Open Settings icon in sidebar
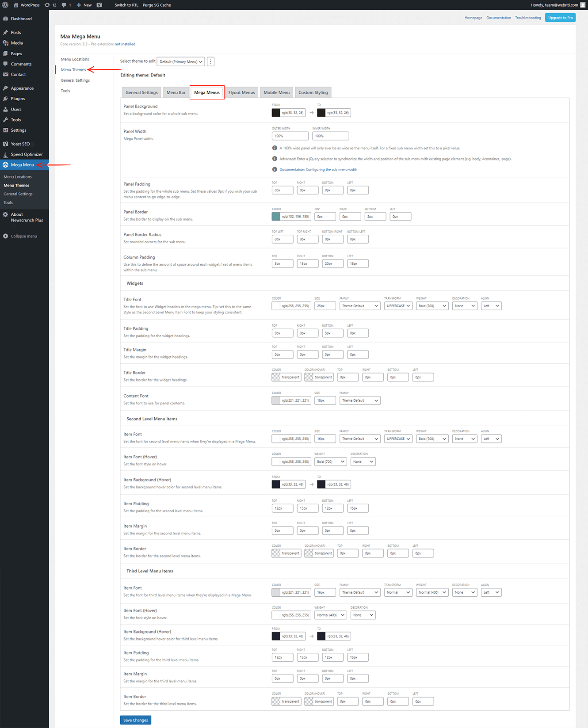The height and width of the screenshot is (728, 588). 5,130
